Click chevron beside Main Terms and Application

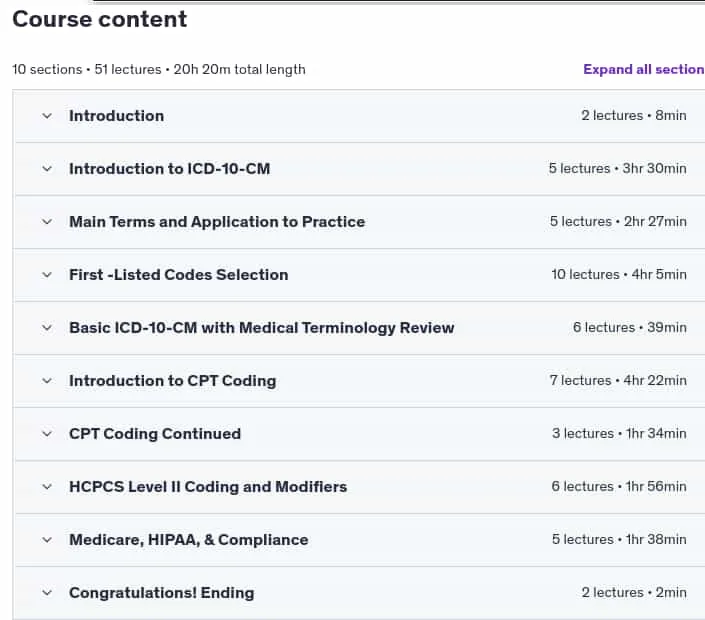coord(47,222)
